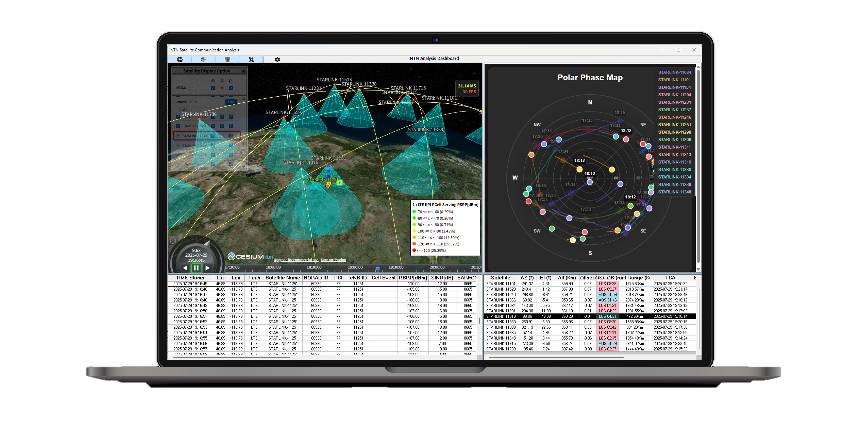868x422 pixels.
Task: Open the globe map view
Action: pos(180,60)
